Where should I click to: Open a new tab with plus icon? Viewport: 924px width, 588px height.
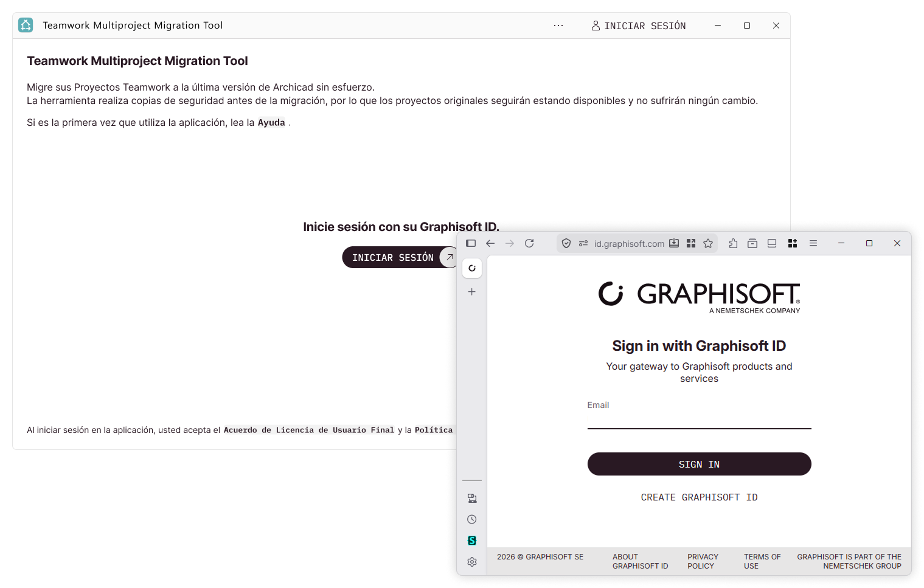click(x=472, y=292)
